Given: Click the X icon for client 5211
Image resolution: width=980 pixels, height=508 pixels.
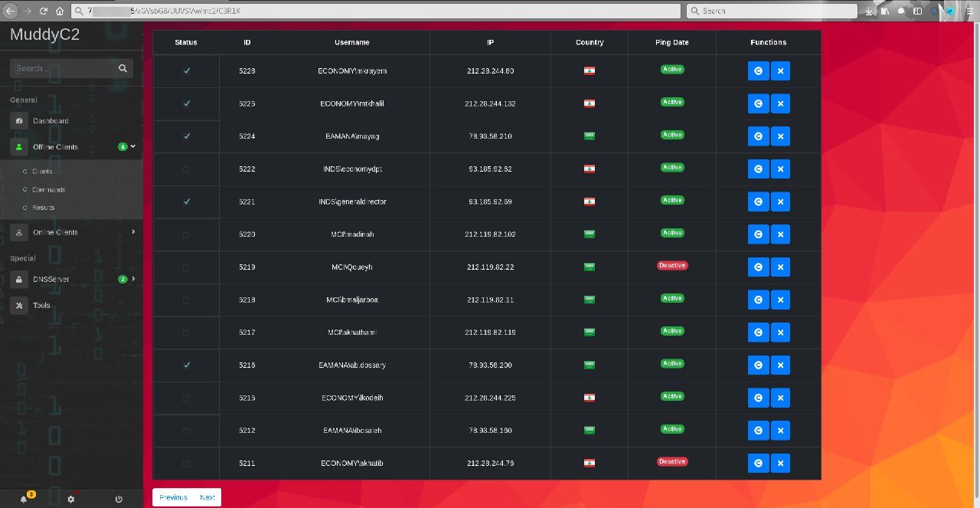Looking at the screenshot, I should [x=780, y=463].
